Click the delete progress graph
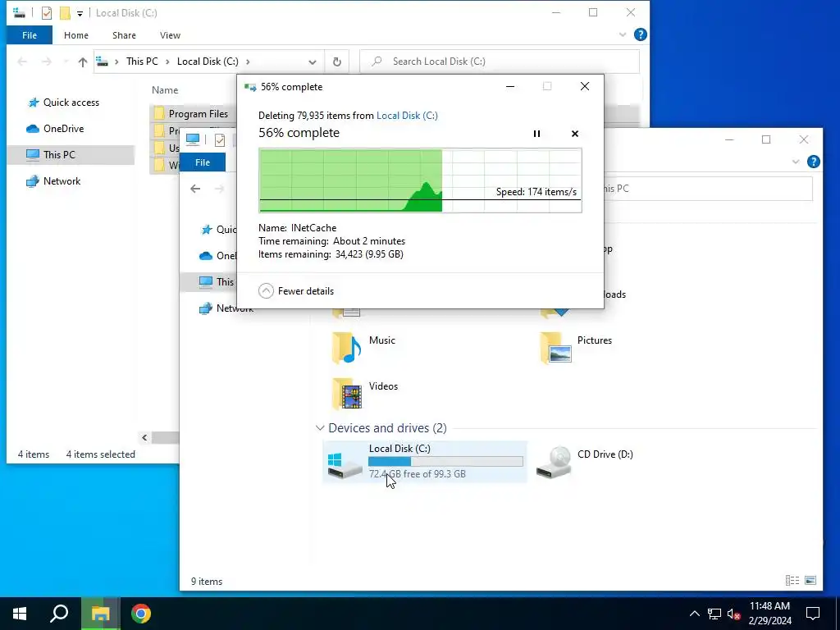 (421, 180)
